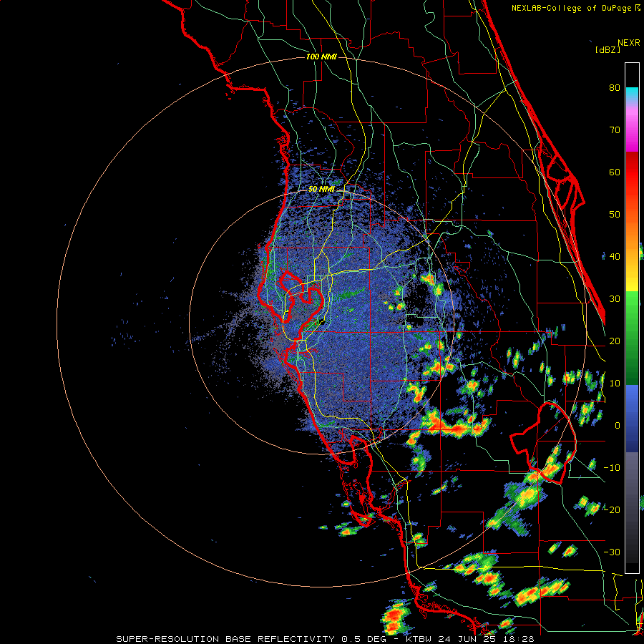Click the 30 value on the dBZ scale
Screen dimensions: 644x644
point(615,299)
